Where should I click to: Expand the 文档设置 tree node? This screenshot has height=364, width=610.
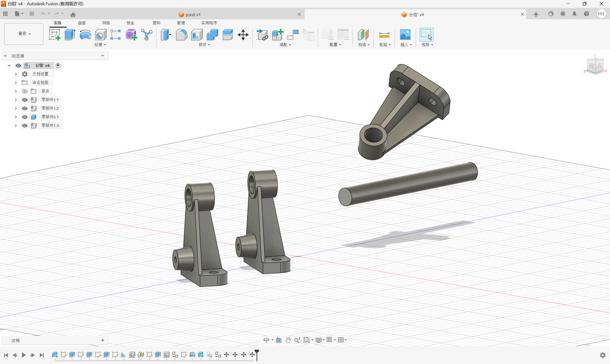click(x=16, y=74)
